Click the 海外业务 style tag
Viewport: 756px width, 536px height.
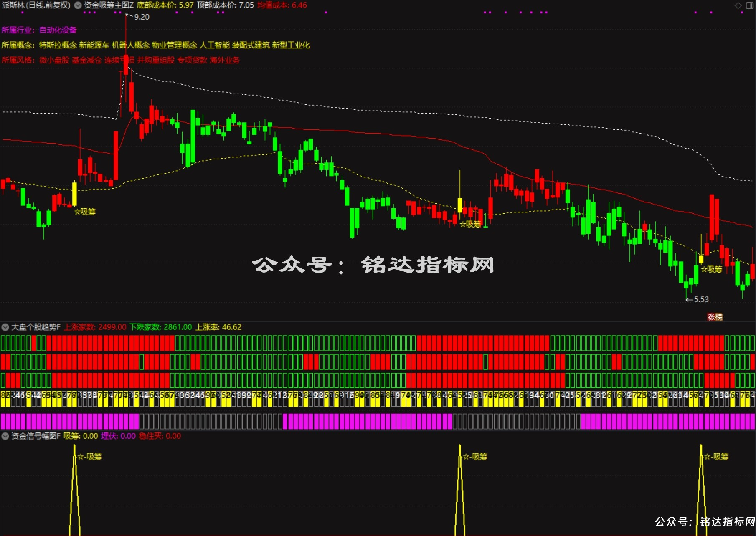point(225,60)
